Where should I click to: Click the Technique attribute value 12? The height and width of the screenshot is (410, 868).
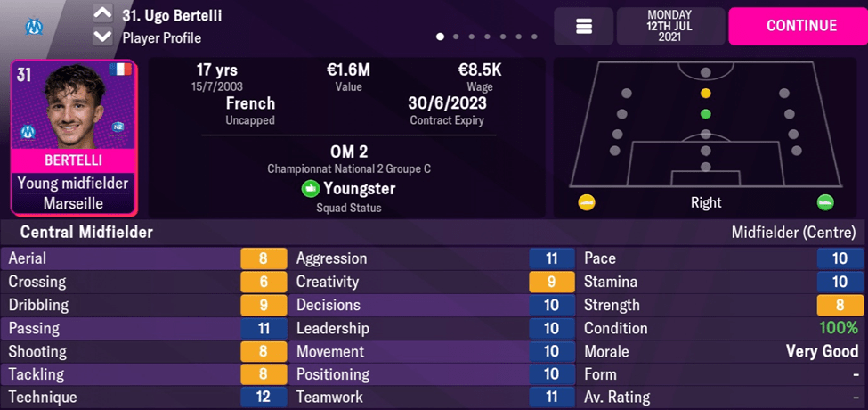[x=264, y=398]
